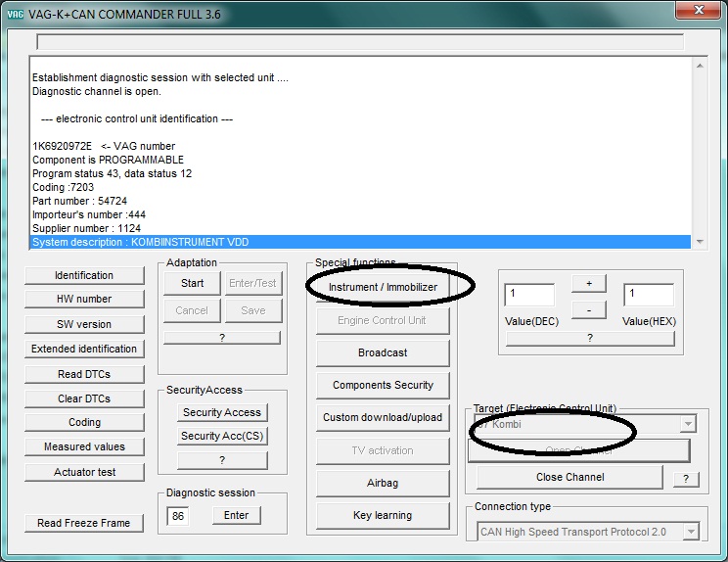
Task: Read DTCs from the unit
Action: (84, 374)
